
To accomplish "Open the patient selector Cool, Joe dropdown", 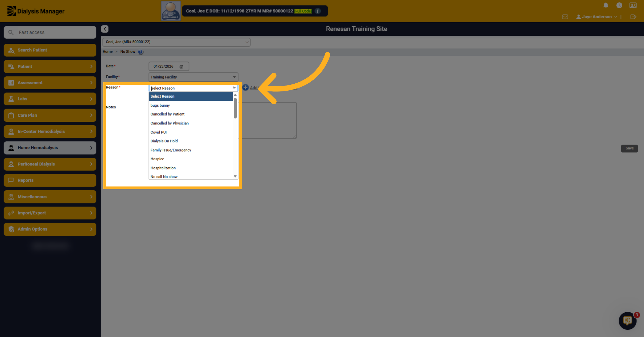I will click(176, 42).
